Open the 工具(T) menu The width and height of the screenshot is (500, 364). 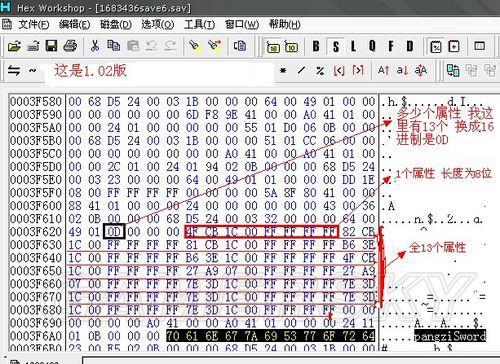(199, 24)
